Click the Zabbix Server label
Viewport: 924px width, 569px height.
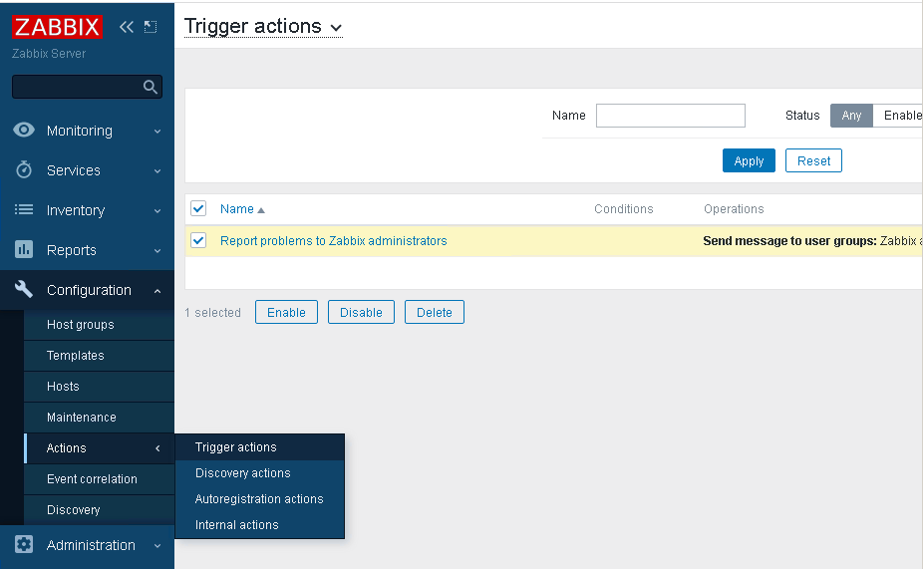tap(49, 54)
